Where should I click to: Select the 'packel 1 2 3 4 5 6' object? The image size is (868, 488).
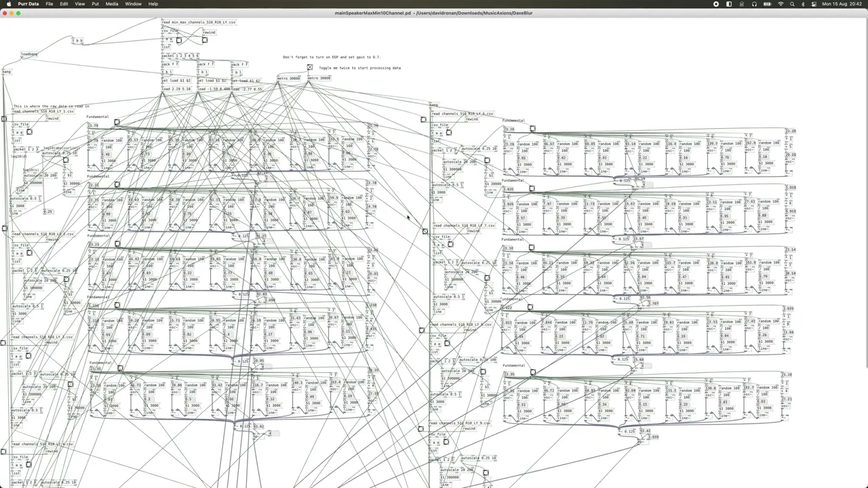180,56
